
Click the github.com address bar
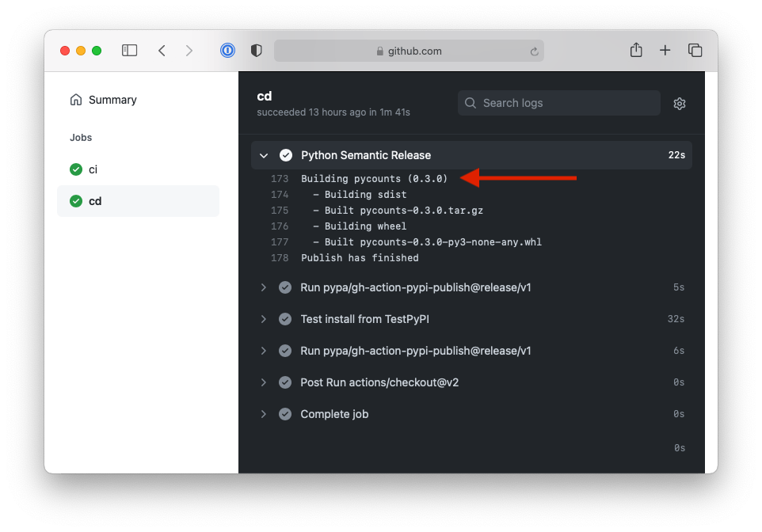pyautogui.click(x=409, y=51)
